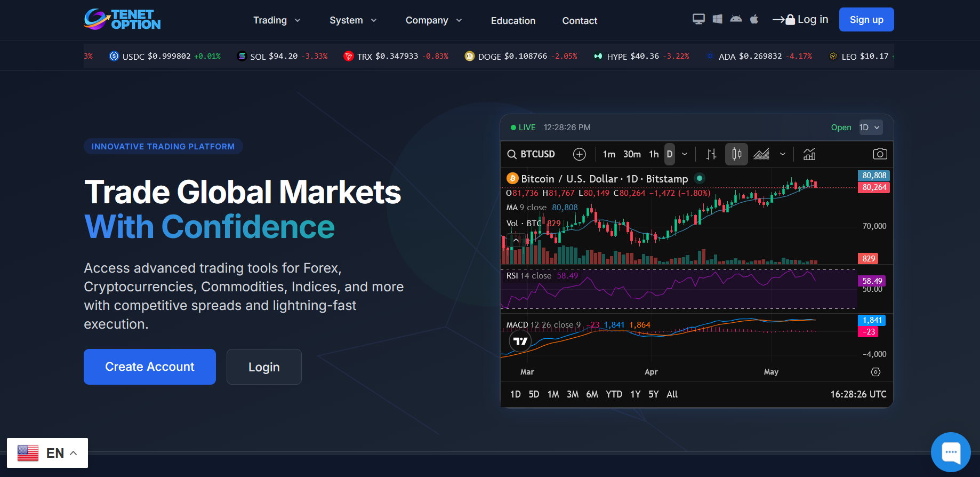Open the indicators chart icon
The width and height of the screenshot is (980, 477).
coord(809,154)
